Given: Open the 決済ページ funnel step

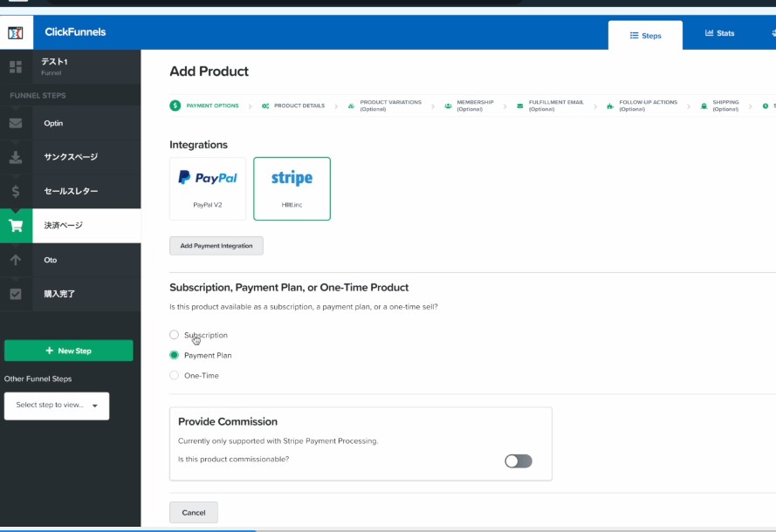Looking at the screenshot, I should [71, 226].
